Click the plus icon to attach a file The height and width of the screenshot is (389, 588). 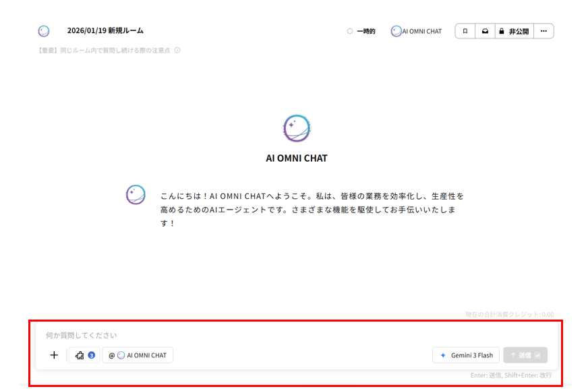(x=54, y=355)
